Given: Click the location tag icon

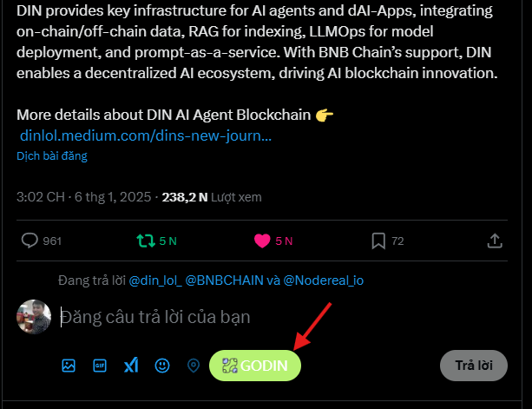Looking at the screenshot, I should point(194,366).
